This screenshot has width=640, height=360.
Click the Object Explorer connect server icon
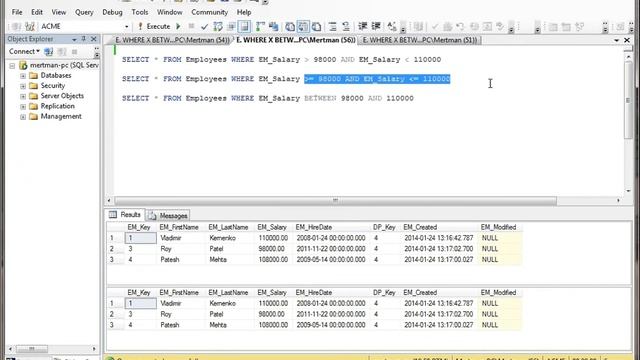pos(49,52)
